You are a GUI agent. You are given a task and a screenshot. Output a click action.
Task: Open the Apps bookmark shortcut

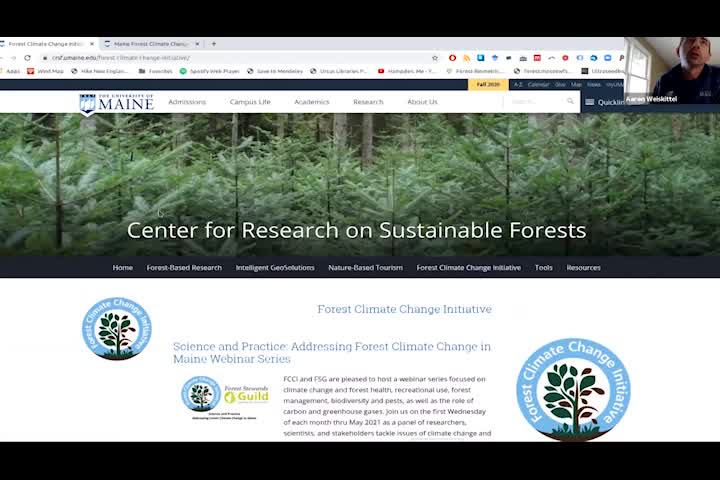click(x=10, y=71)
